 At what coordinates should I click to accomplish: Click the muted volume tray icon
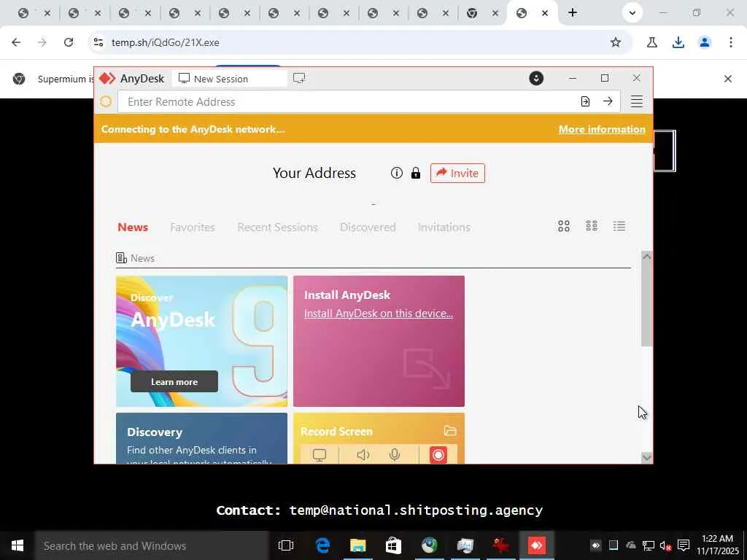[x=665, y=545]
